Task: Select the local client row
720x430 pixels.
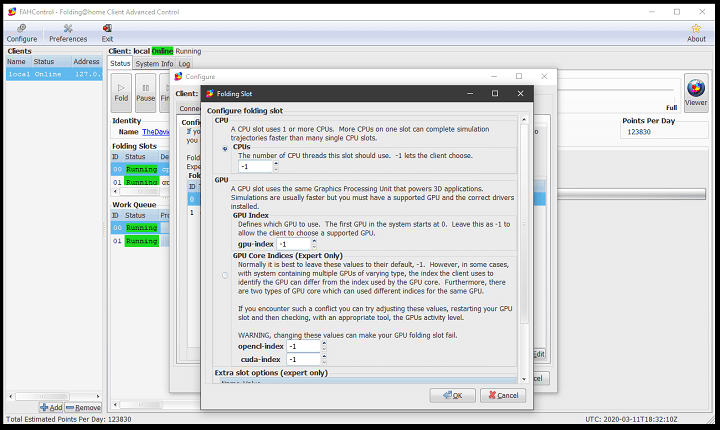Action: (52, 74)
